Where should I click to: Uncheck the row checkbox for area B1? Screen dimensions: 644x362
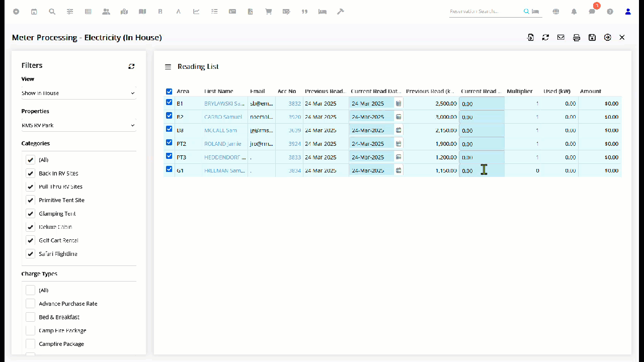pyautogui.click(x=169, y=103)
